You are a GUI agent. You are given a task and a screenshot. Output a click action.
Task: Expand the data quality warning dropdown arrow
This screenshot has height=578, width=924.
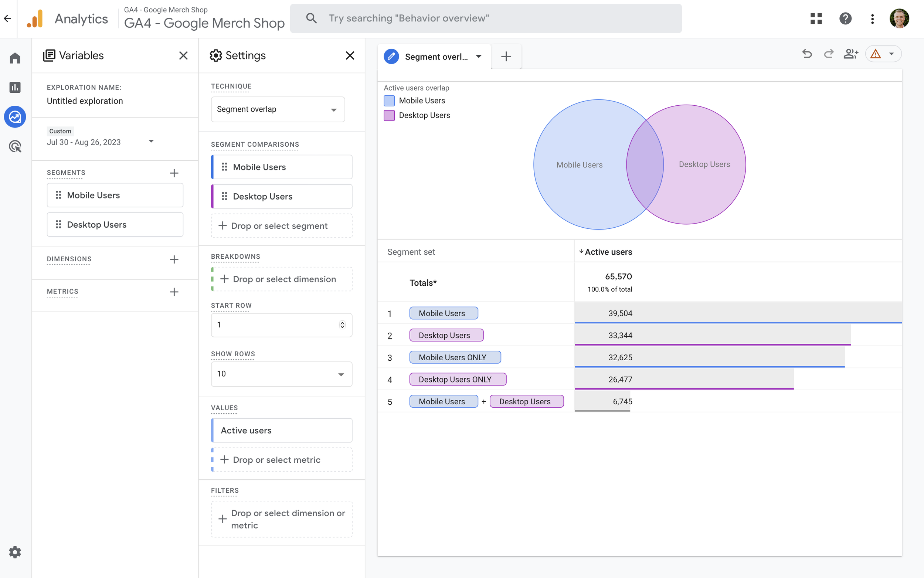[891, 54]
